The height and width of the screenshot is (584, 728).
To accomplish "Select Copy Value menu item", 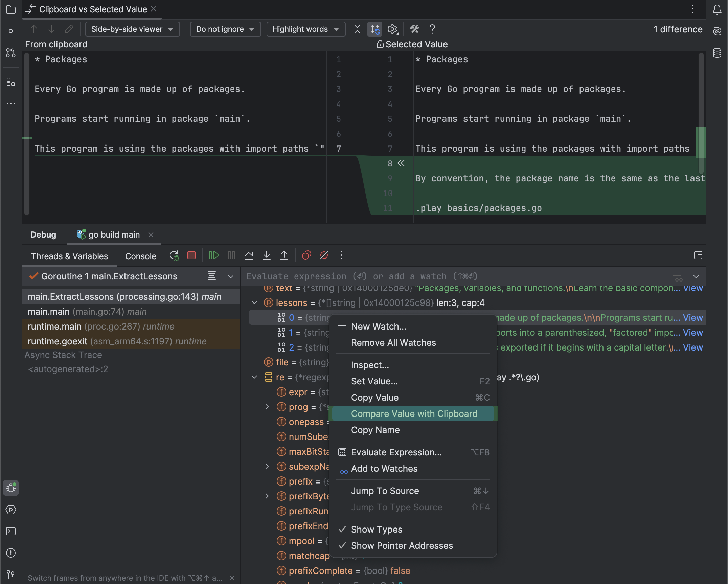I will pos(413,397).
